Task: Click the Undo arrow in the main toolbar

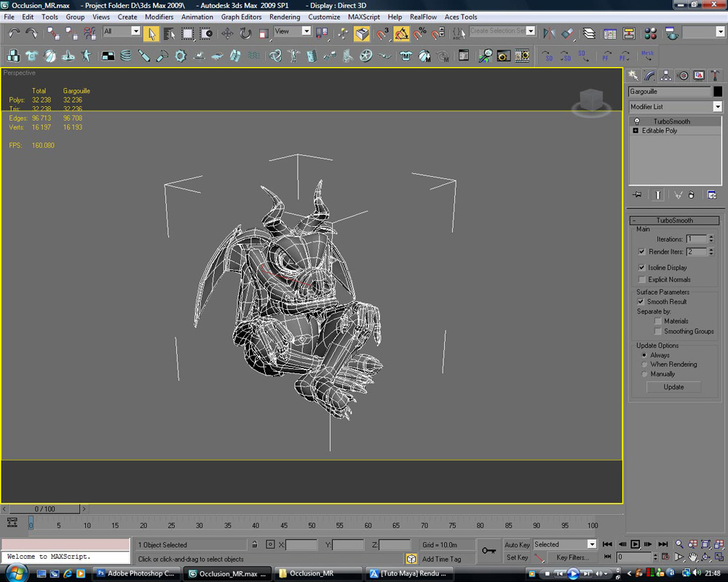Action: (14, 33)
